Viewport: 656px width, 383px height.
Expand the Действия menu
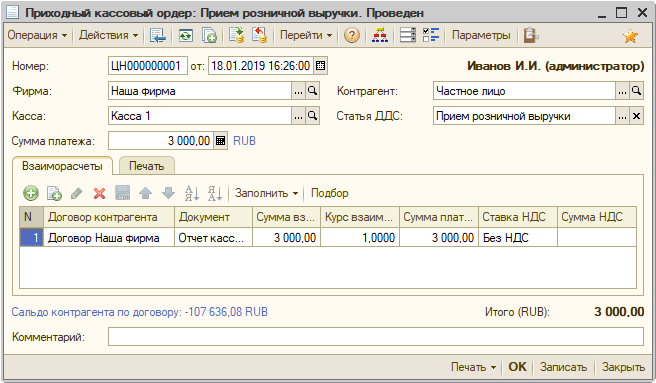108,35
